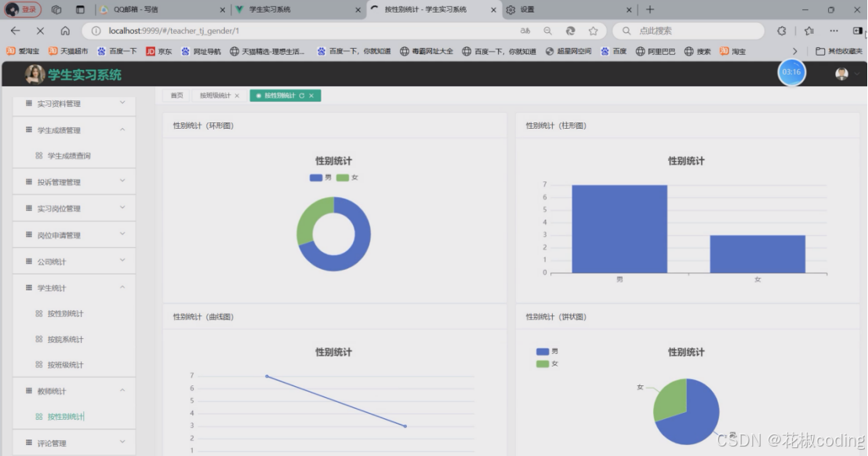This screenshot has width=868, height=456.
Task: Toggle 男 legend in the donut chart
Action: coord(321,177)
